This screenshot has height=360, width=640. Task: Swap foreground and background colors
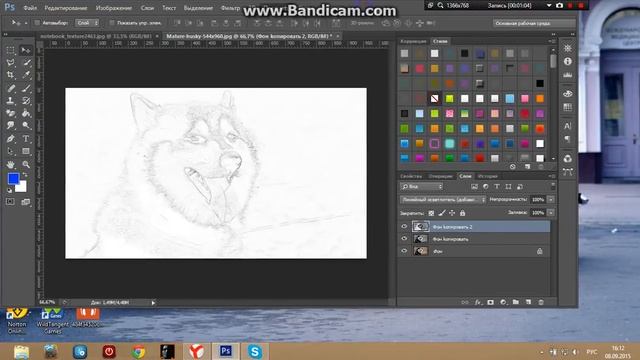[25, 175]
